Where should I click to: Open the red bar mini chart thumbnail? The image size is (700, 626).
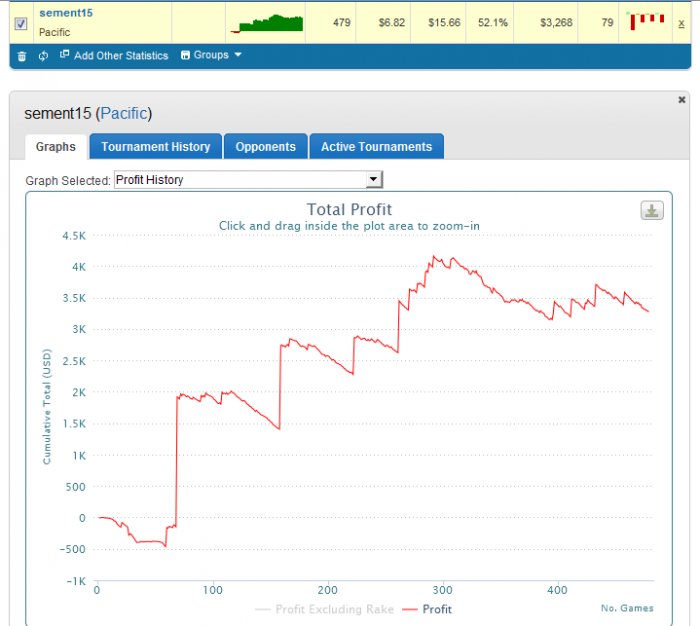[x=646, y=21]
